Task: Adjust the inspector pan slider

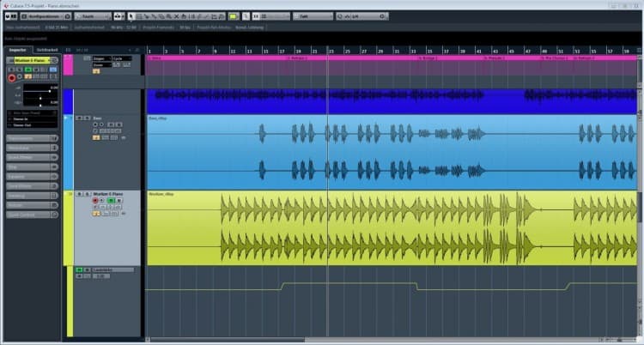Action: coord(40,99)
